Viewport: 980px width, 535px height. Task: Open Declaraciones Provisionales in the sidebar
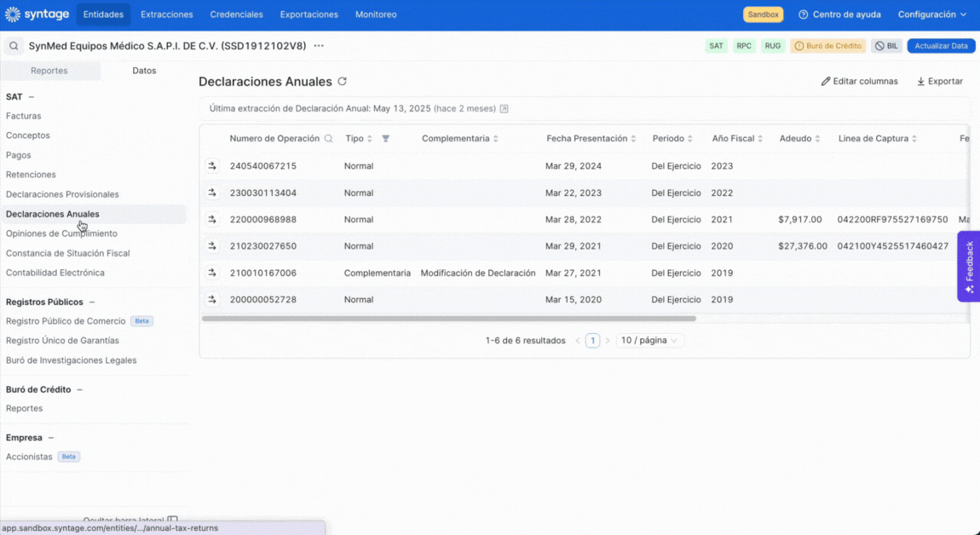(x=62, y=194)
